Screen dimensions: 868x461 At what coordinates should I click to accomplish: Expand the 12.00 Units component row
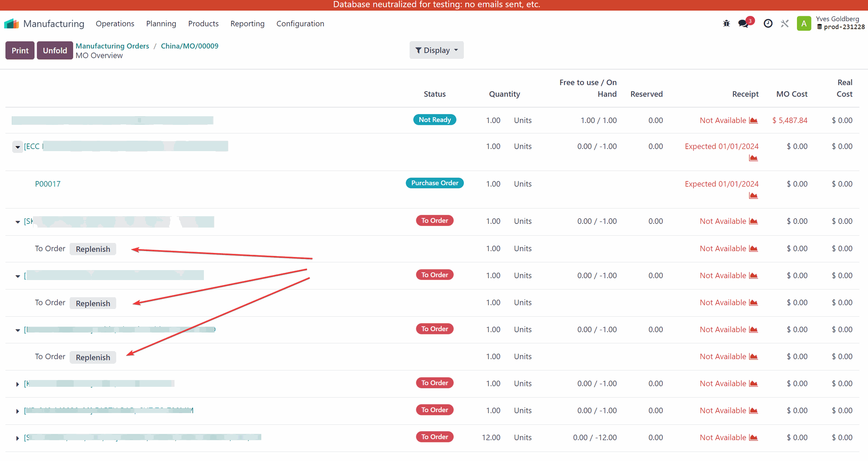pyautogui.click(x=18, y=438)
